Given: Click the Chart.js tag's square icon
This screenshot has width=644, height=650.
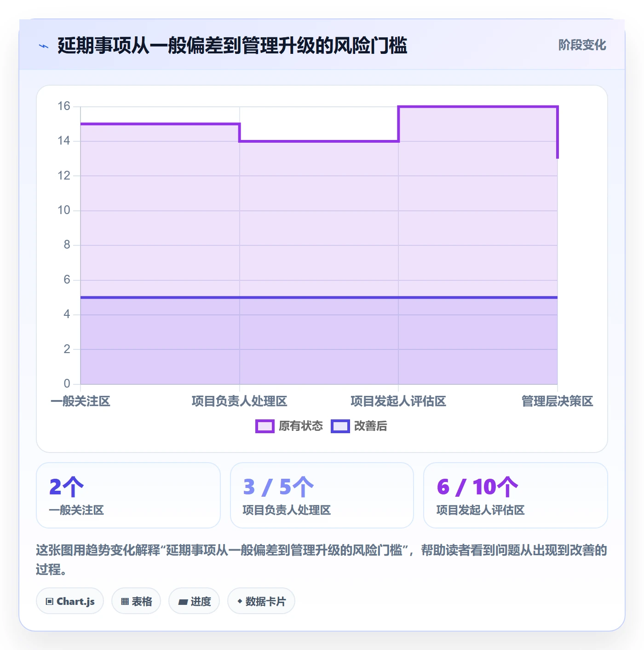Looking at the screenshot, I should (x=50, y=601).
